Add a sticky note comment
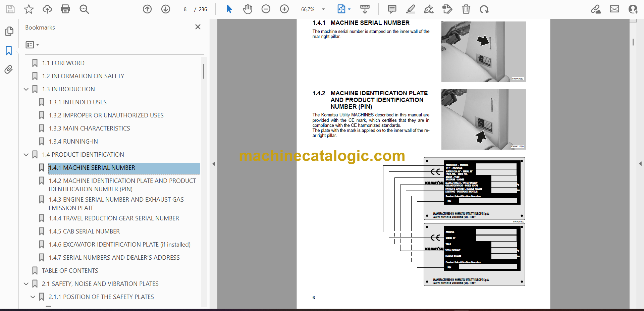The width and height of the screenshot is (644, 311). (392, 9)
